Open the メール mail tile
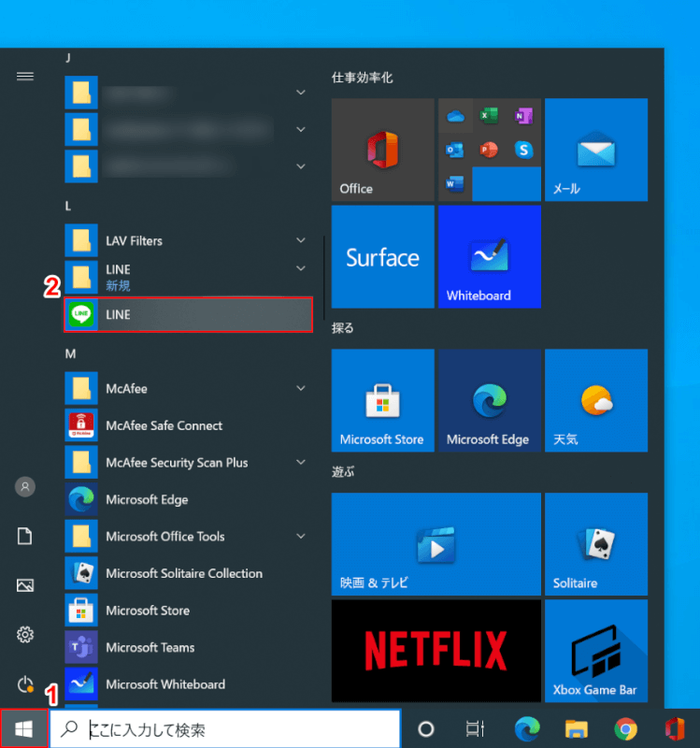 click(596, 150)
